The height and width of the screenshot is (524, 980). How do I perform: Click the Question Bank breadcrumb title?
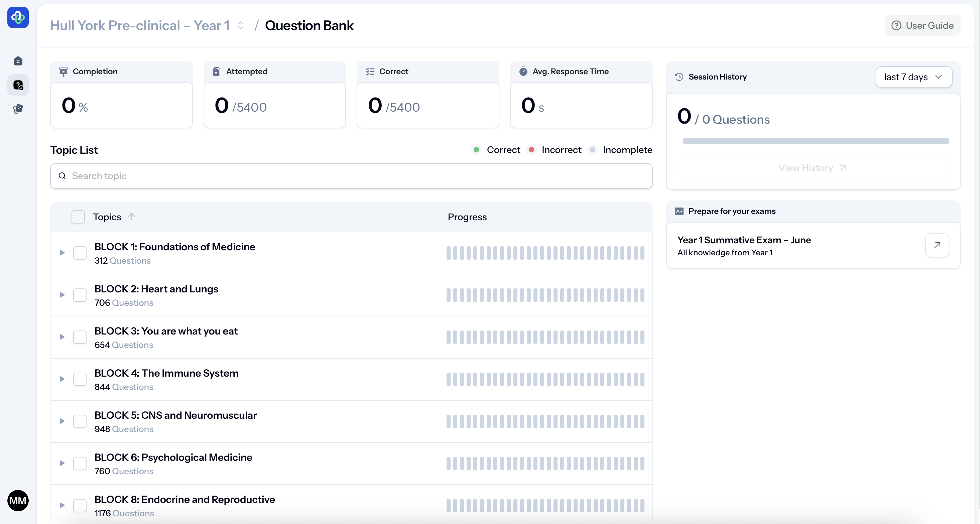(309, 25)
